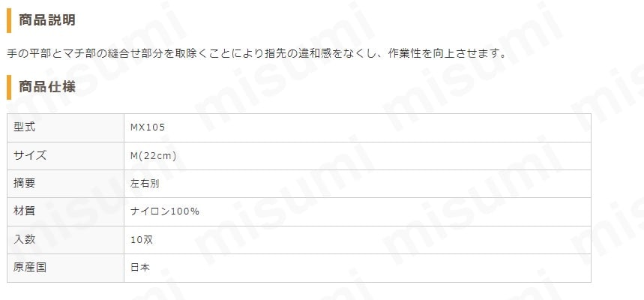Click the 日本 country value
This screenshot has height=300, width=644.
pos(140,268)
